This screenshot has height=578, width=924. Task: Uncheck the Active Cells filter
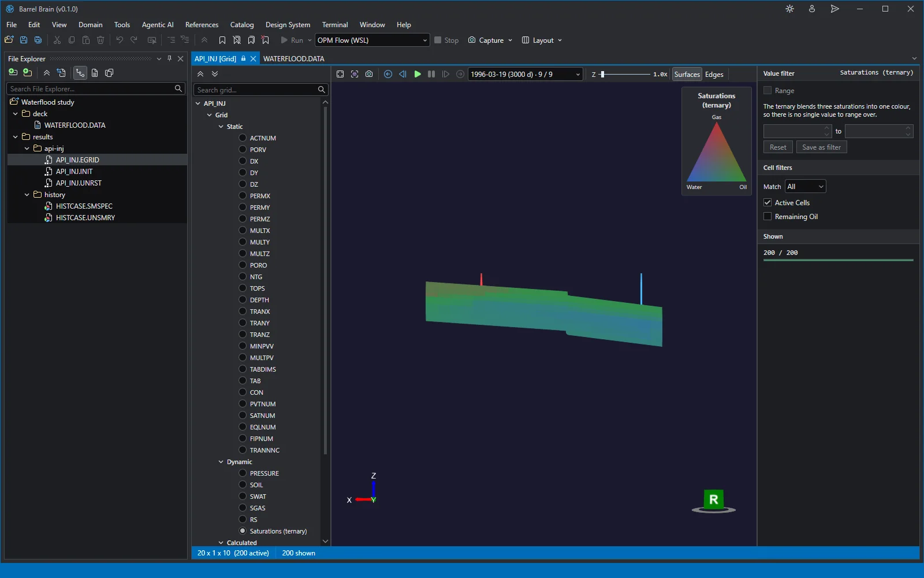coord(767,202)
